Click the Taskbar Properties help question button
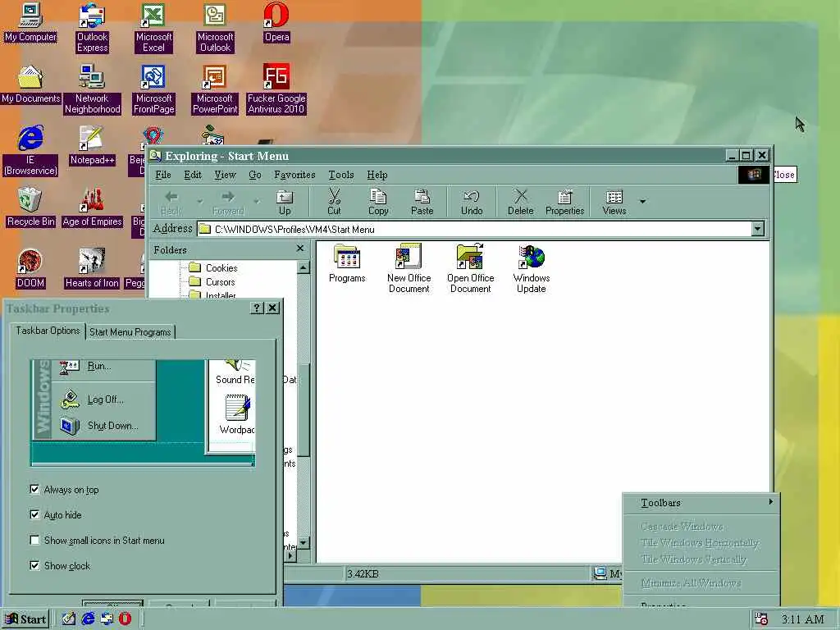 [257, 308]
